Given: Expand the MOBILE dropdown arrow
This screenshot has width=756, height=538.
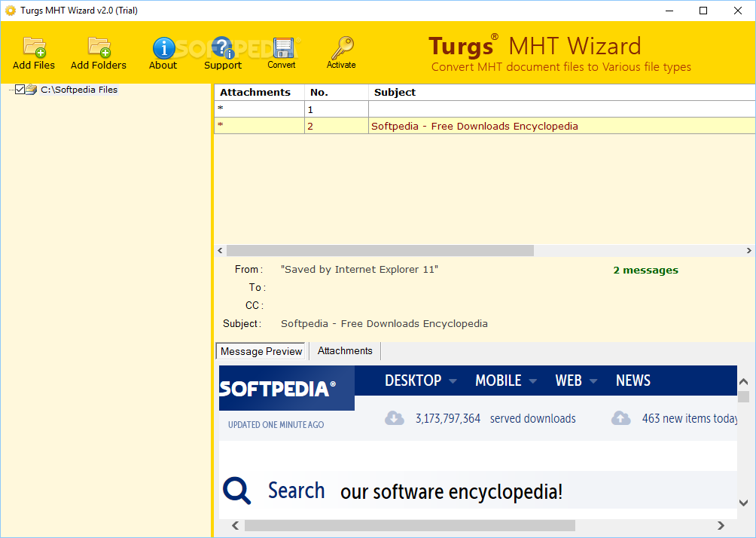Looking at the screenshot, I should [x=533, y=381].
